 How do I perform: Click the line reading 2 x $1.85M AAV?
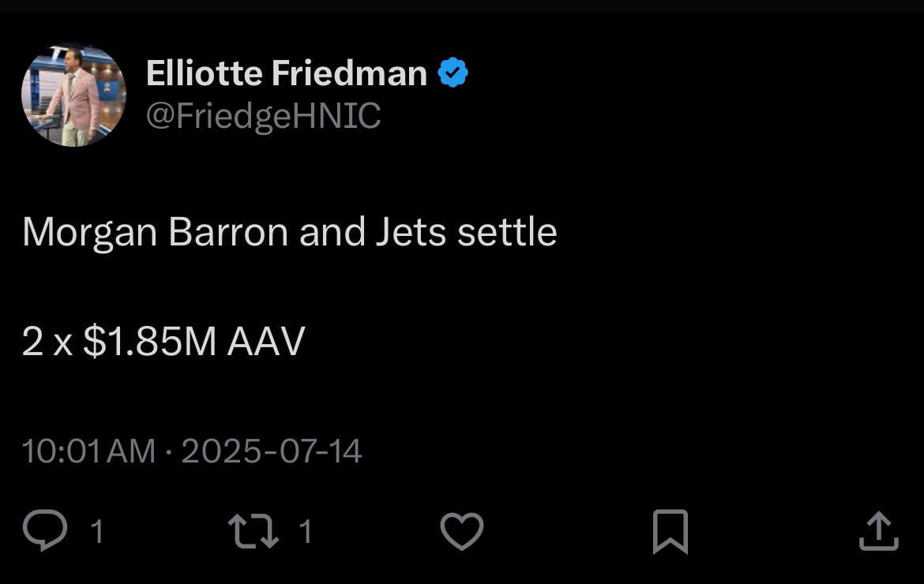pos(163,339)
